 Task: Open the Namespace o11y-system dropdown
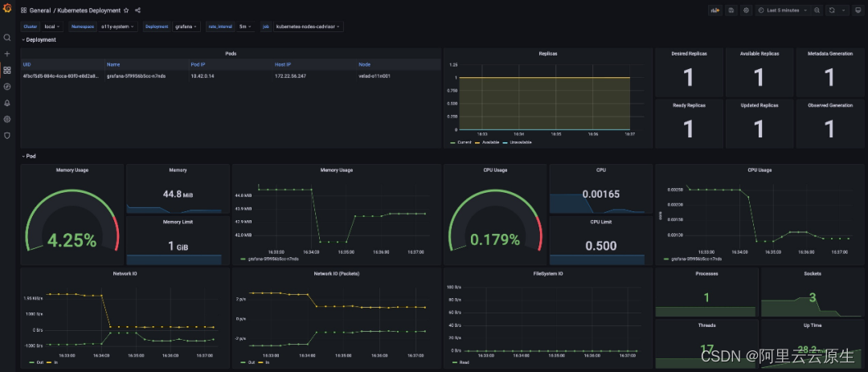point(118,26)
